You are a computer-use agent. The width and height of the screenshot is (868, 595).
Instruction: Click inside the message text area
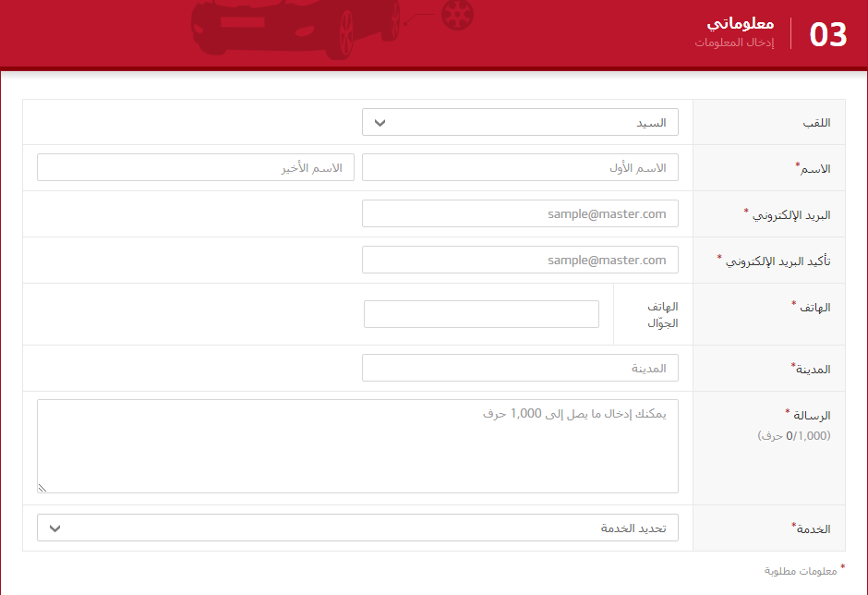point(358,443)
